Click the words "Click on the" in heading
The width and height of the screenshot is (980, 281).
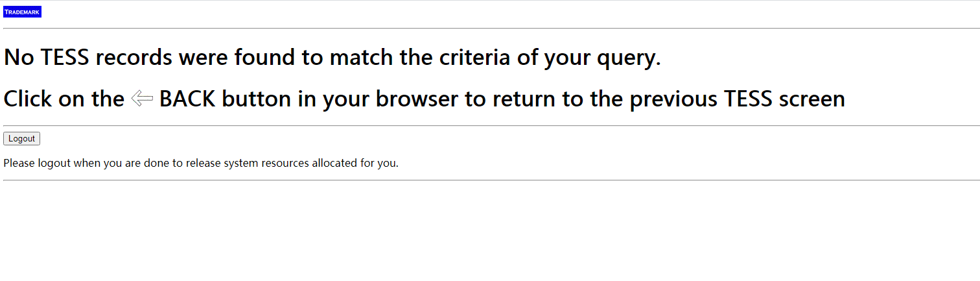click(x=64, y=99)
